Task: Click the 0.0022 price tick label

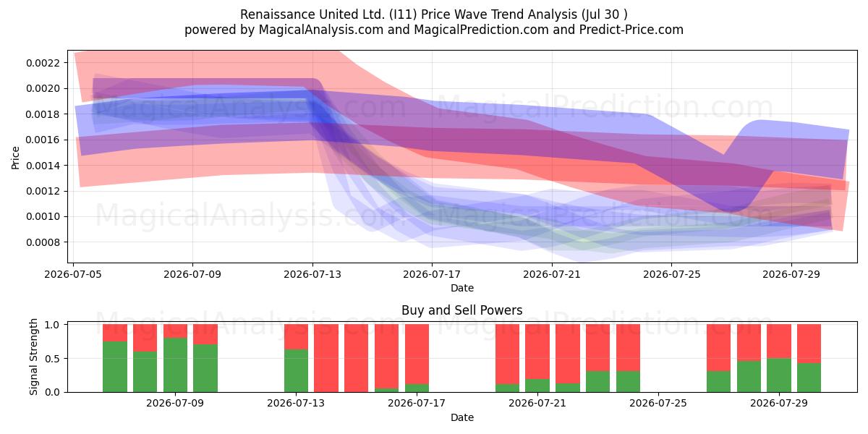Action: coord(42,63)
